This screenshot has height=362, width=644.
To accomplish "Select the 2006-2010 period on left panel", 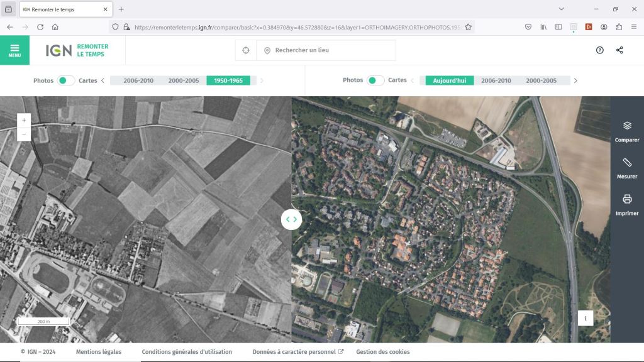I will pyautogui.click(x=138, y=80).
